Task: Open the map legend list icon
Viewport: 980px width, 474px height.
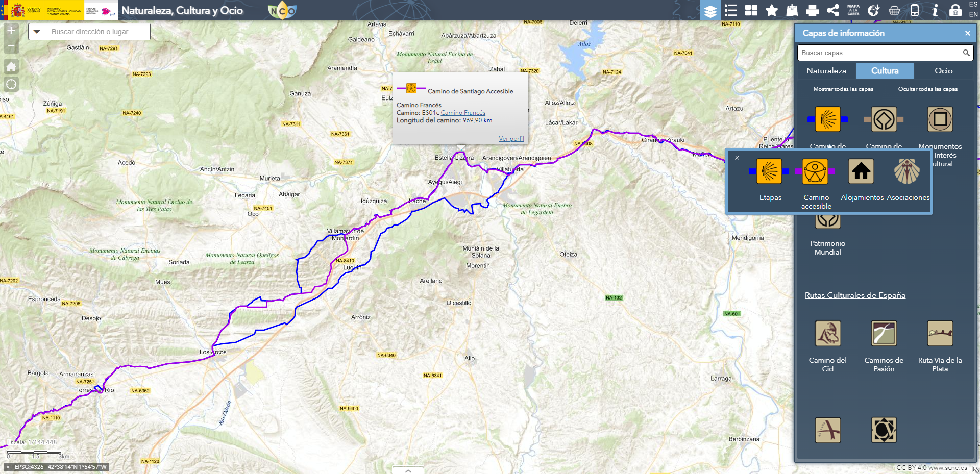Action: [731, 11]
